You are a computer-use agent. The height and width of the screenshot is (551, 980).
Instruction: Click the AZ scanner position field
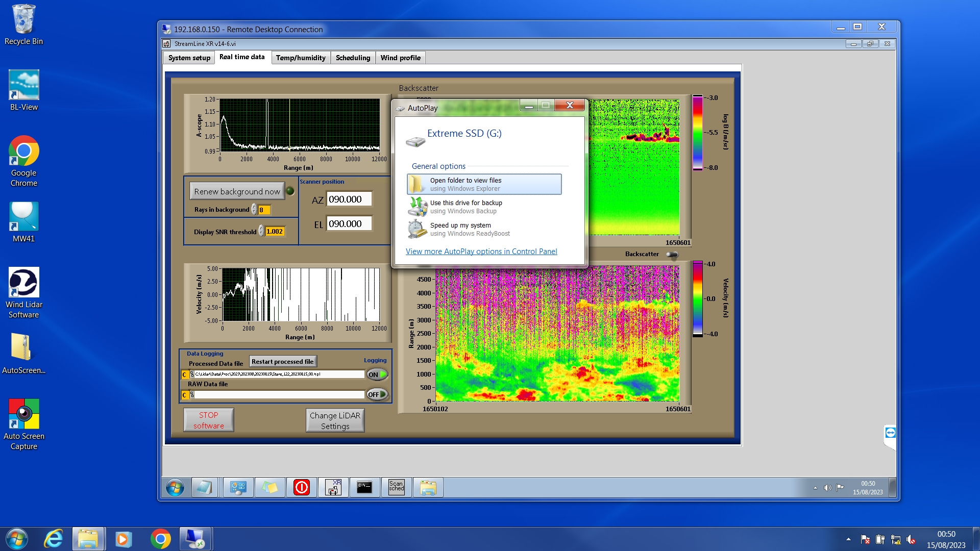click(349, 199)
